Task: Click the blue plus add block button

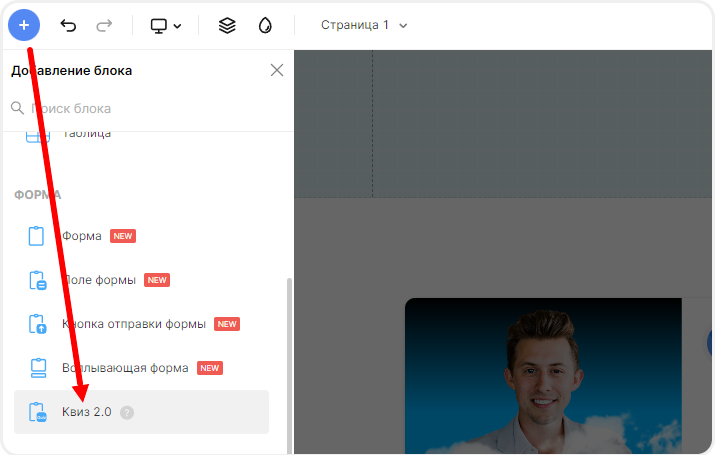Action: pos(24,25)
